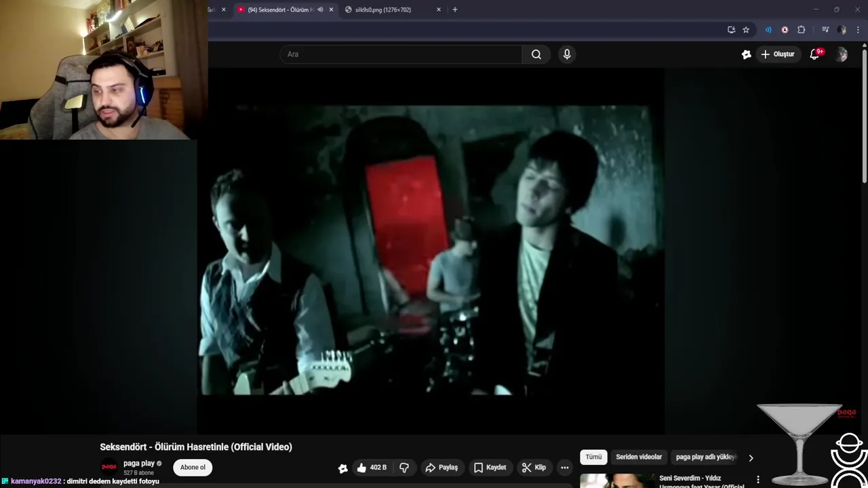868x488 pixels.
Task: Open the paga play channel name link
Action: 139,464
